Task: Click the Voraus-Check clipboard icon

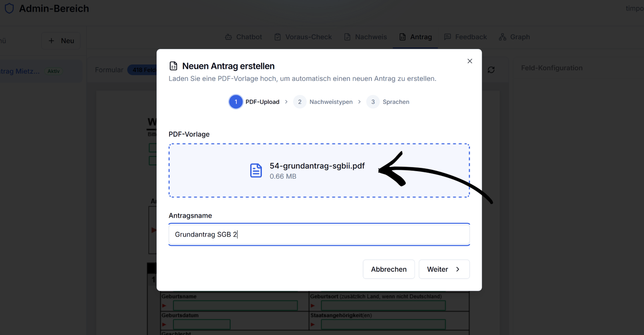Action: click(x=278, y=37)
